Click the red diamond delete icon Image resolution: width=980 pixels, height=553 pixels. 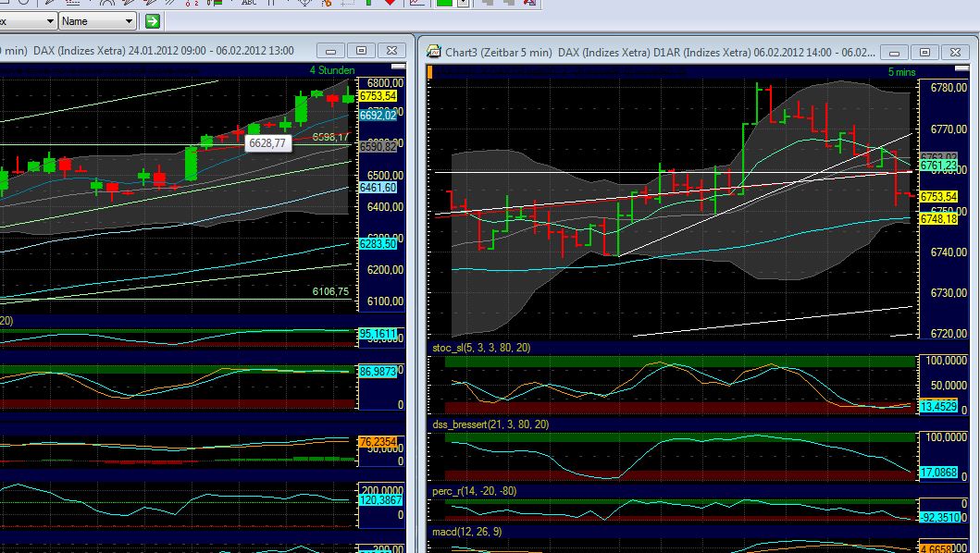point(391,4)
